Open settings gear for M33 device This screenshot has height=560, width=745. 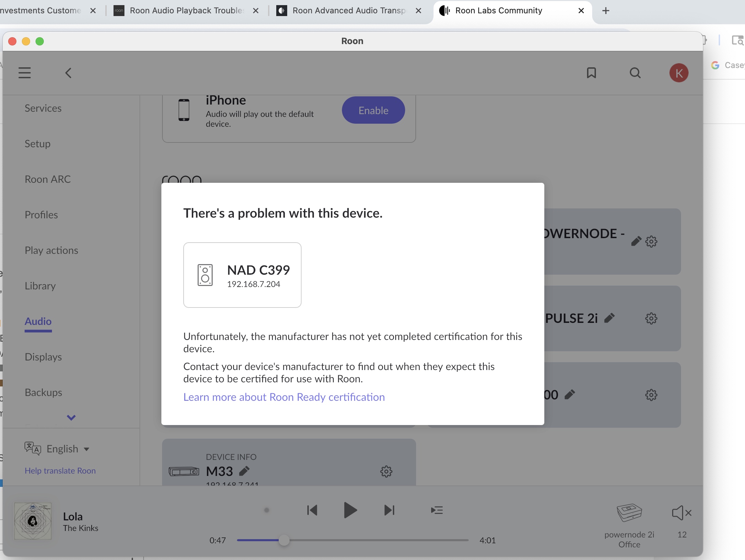coord(386,472)
